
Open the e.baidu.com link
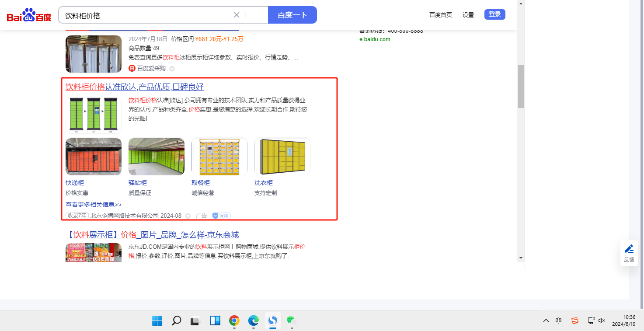375,39
